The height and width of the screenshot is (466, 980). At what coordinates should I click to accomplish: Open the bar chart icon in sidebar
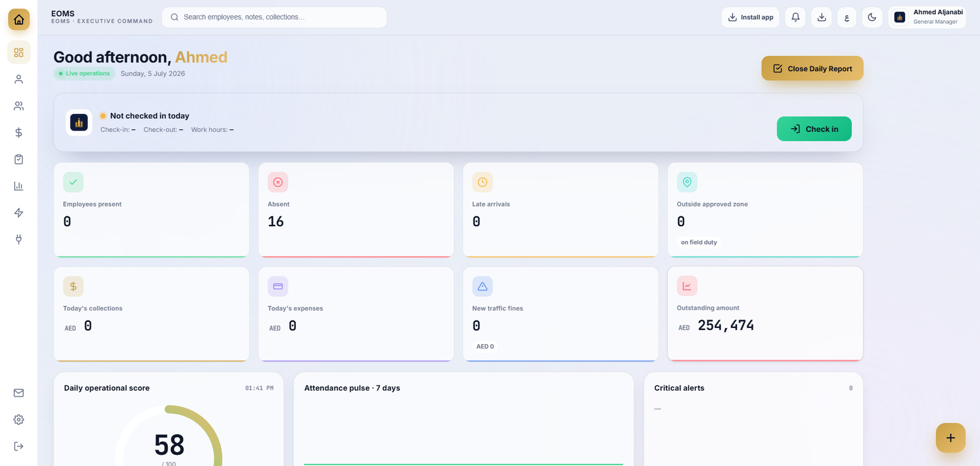(19, 186)
